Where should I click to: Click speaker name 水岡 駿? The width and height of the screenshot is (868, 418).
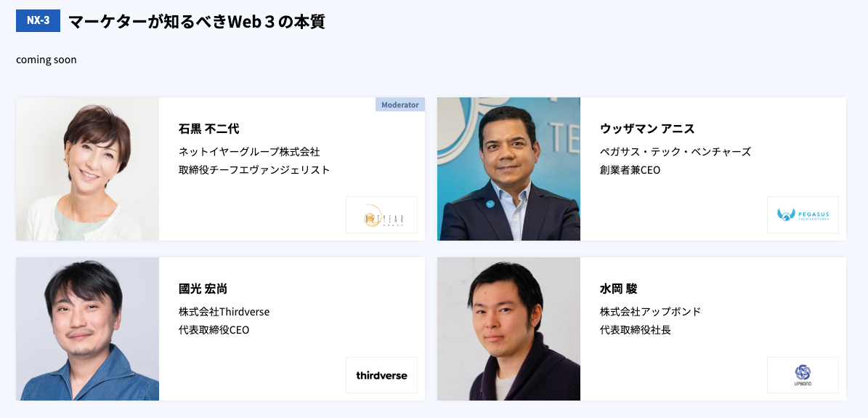(x=618, y=289)
